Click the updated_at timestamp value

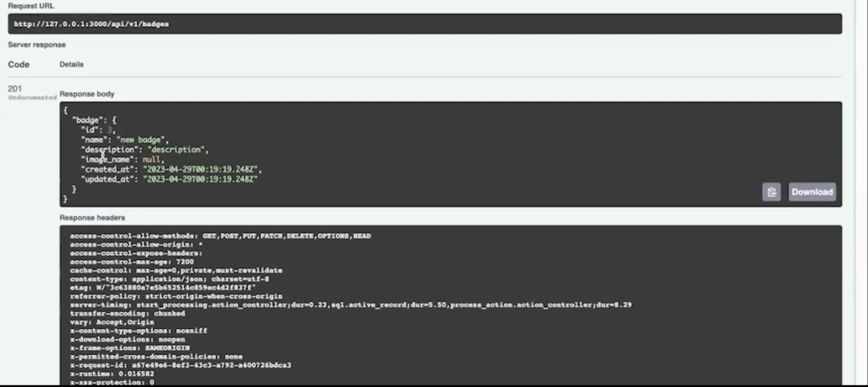pyautogui.click(x=200, y=179)
